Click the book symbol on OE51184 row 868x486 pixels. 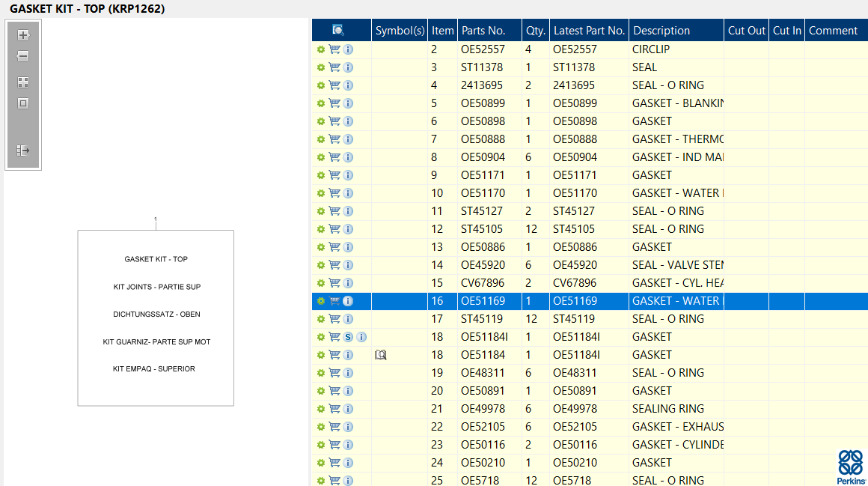(x=381, y=355)
